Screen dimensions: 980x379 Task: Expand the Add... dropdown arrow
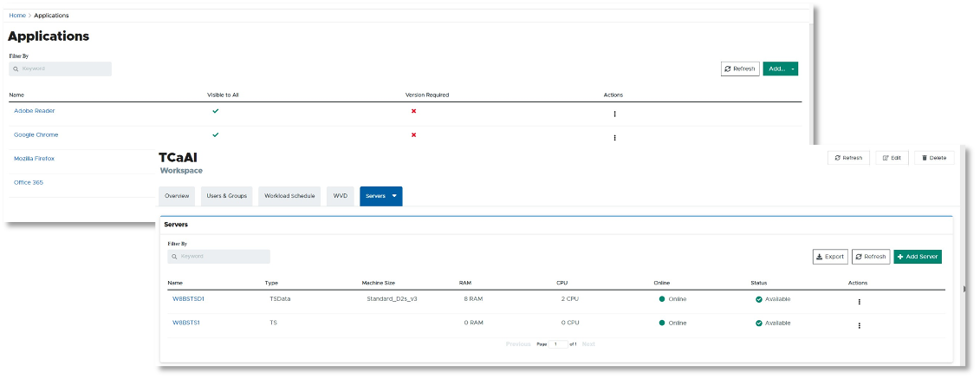click(x=793, y=69)
